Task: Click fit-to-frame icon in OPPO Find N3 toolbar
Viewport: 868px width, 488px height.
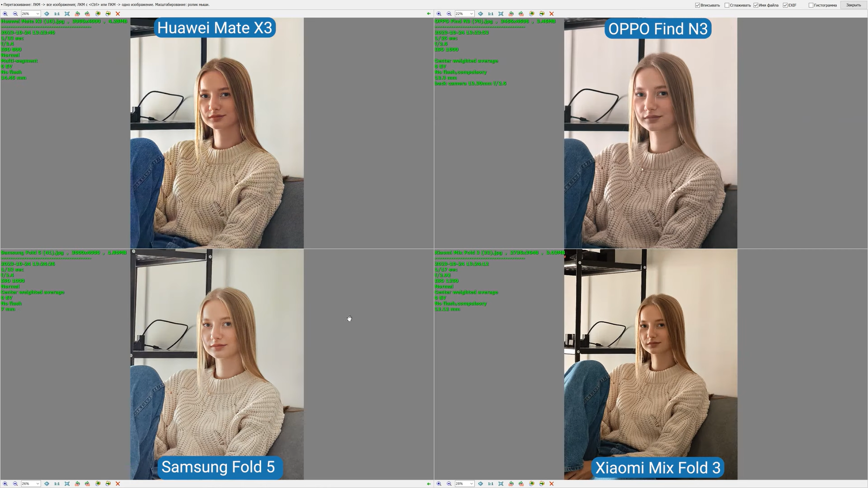Action: [x=501, y=14]
